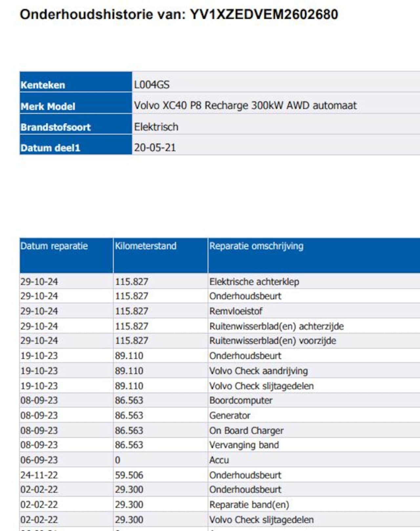The height and width of the screenshot is (531, 420).
Task: Click the On Board Charger entry
Action: (x=246, y=431)
